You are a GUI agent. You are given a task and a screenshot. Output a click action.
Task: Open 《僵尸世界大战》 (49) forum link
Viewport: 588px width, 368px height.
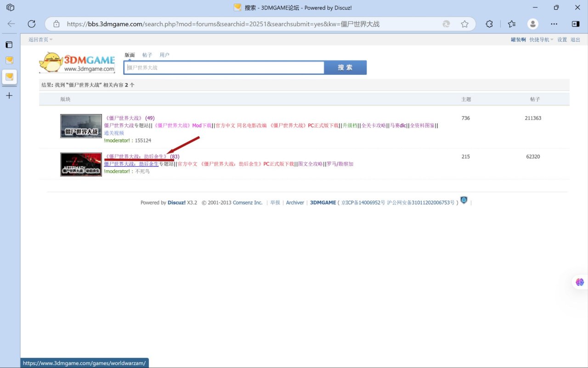click(x=130, y=118)
